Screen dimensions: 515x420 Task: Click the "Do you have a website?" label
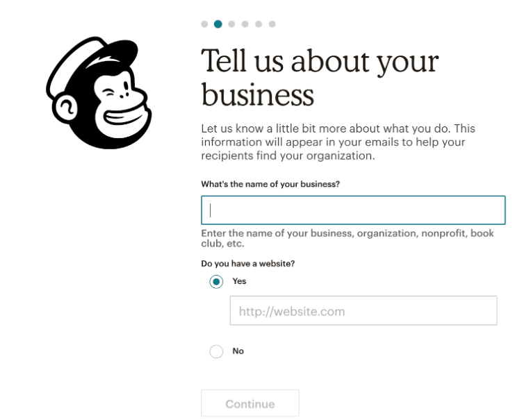coord(247,264)
